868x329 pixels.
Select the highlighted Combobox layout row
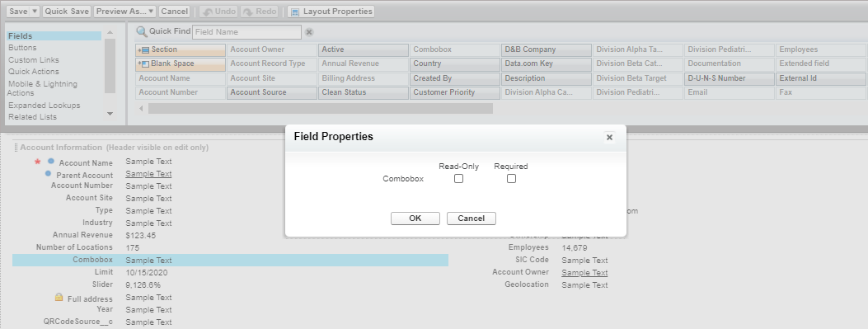(x=230, y=261)
